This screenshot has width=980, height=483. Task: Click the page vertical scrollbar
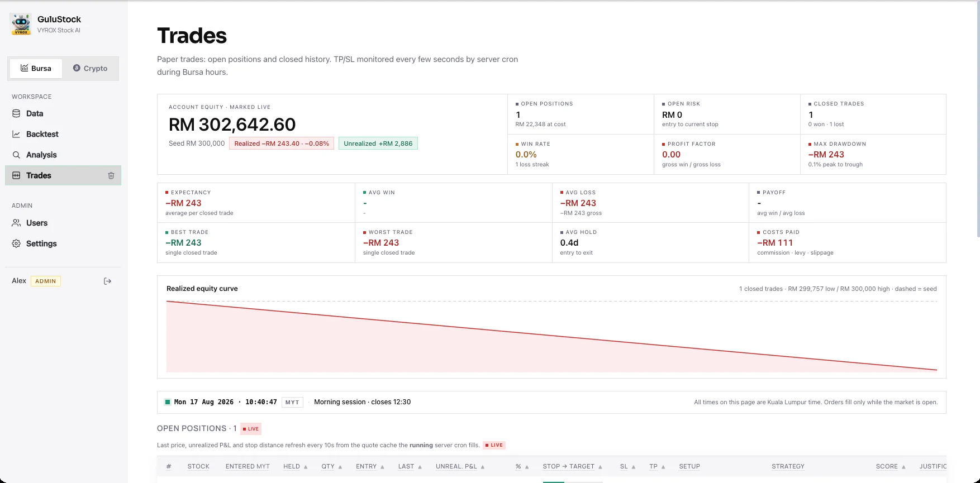[977, 120]
